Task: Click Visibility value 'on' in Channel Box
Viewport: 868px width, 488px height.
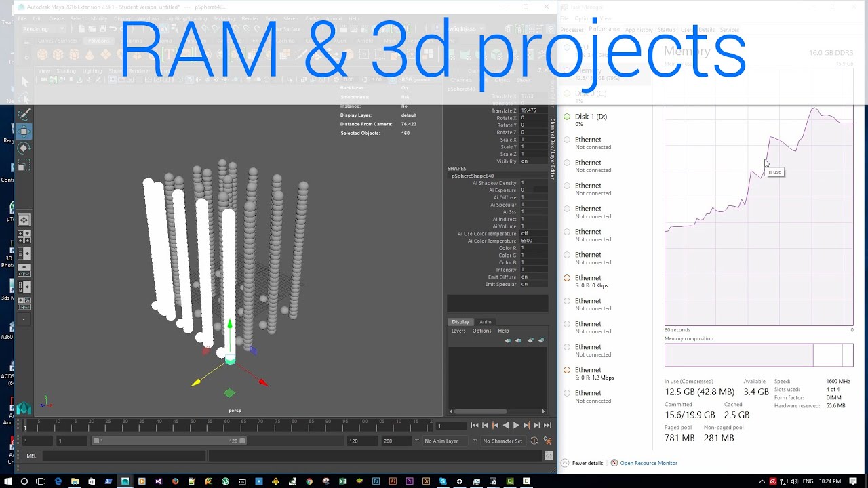Action: (534, 161)
